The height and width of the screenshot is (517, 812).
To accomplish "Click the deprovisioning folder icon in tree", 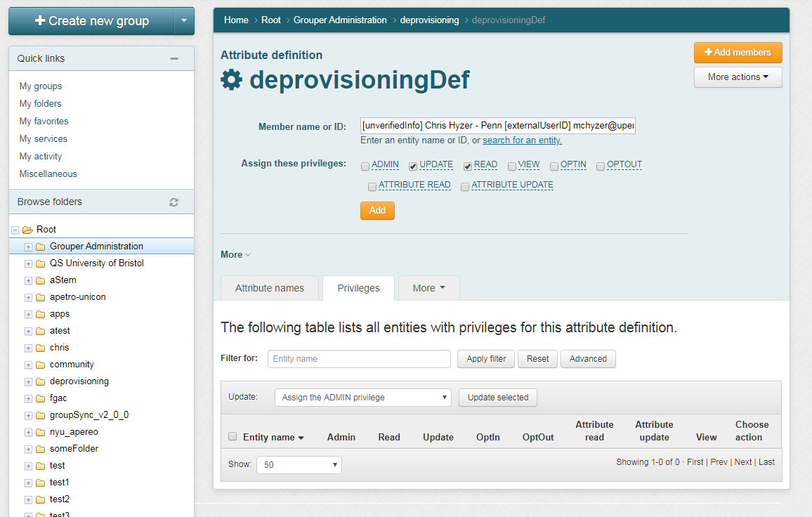I will coord(41,382).
